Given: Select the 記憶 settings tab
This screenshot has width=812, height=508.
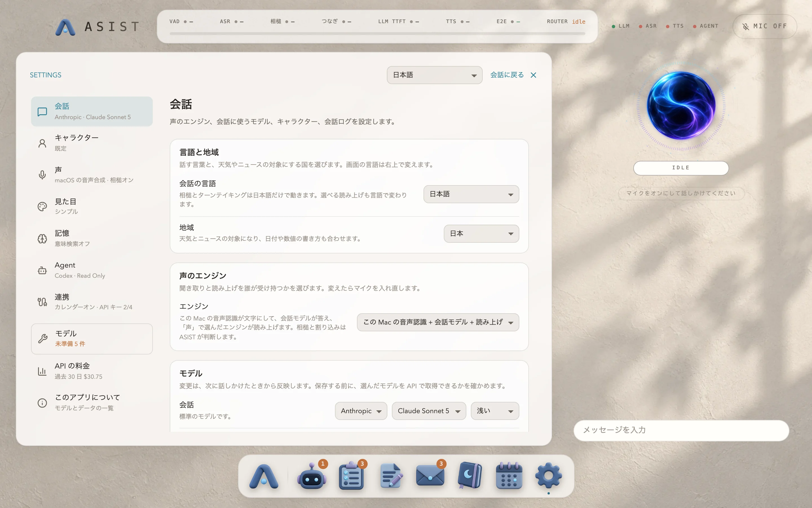Looking at the screenshot, I should click(92, 238).
